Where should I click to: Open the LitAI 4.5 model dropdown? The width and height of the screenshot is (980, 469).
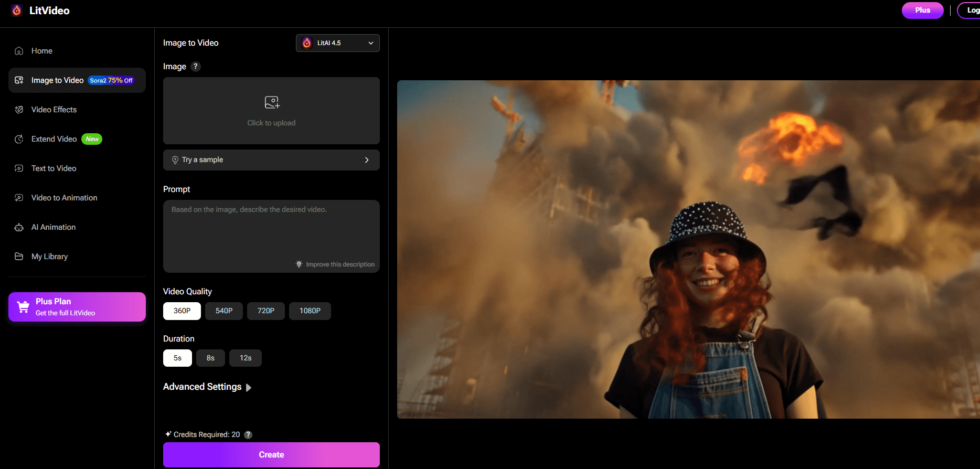(x=337, y=43)
